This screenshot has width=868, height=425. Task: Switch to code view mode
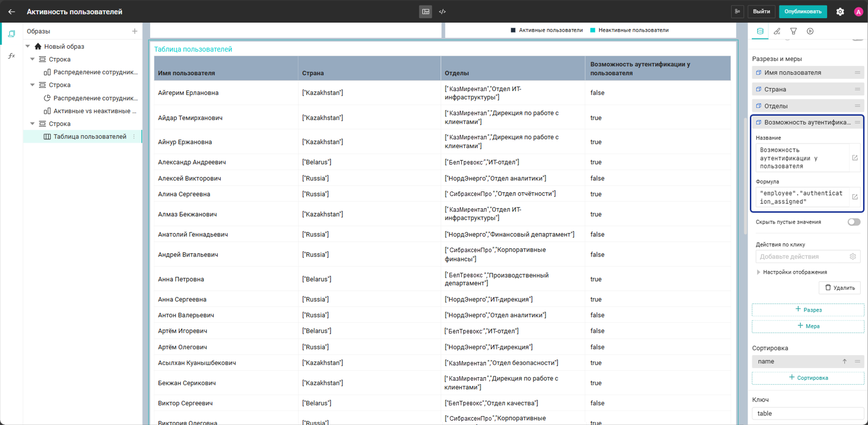tap(442, 11)
